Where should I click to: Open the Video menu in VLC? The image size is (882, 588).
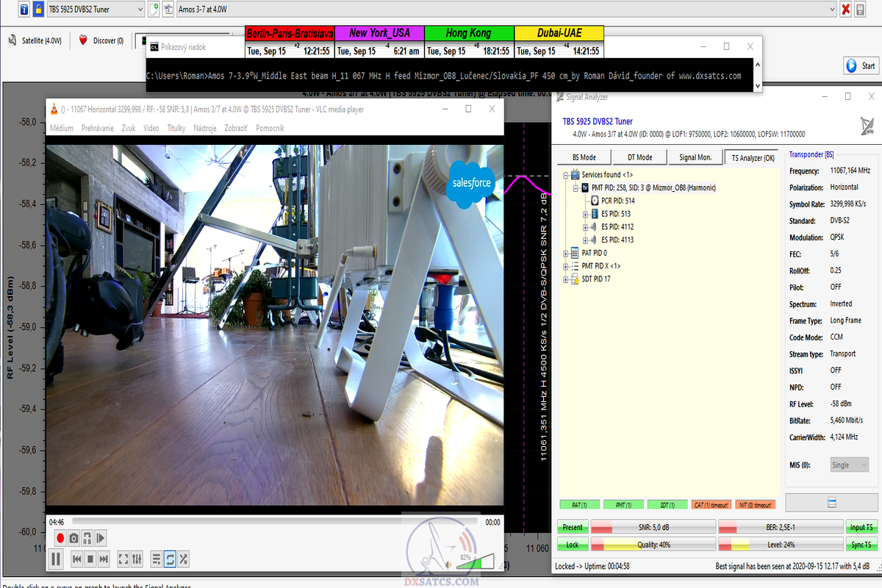(x=151, y=128)
